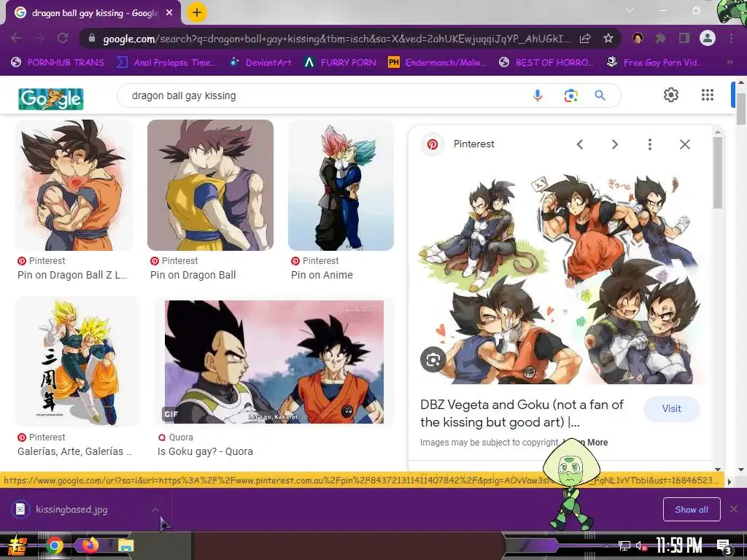This screenshot has width=747, height=560.
Task: Open the notification center icon
Action: pos(723,546)
